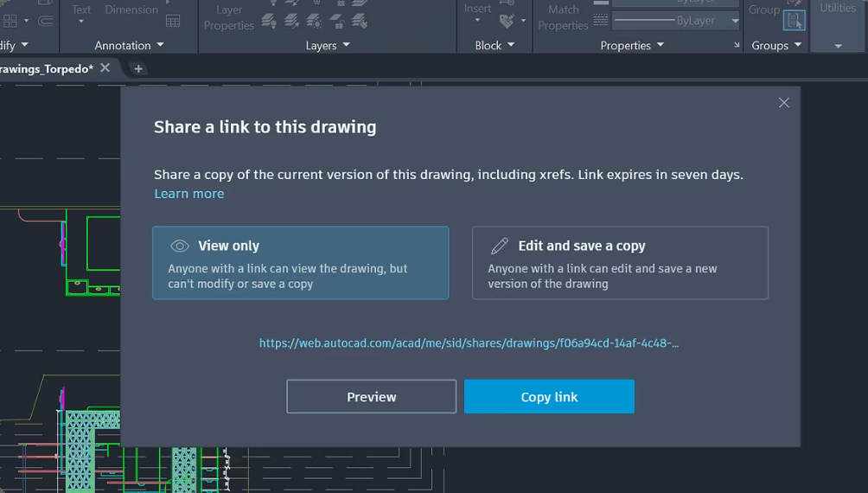Click the edit attributes tag icon in Block panel
Screen dimensions: 868x493
pos(507,21)
